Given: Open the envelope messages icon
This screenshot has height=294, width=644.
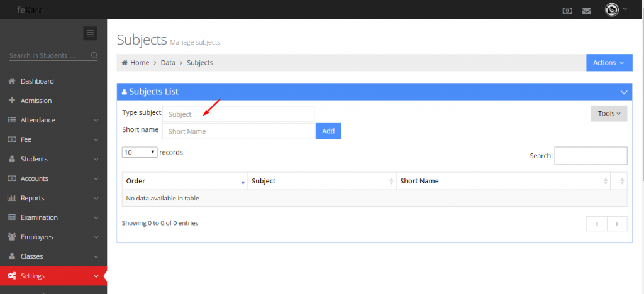Looking at the screenshot, I should pyautogui.click(x=587, y=11).
